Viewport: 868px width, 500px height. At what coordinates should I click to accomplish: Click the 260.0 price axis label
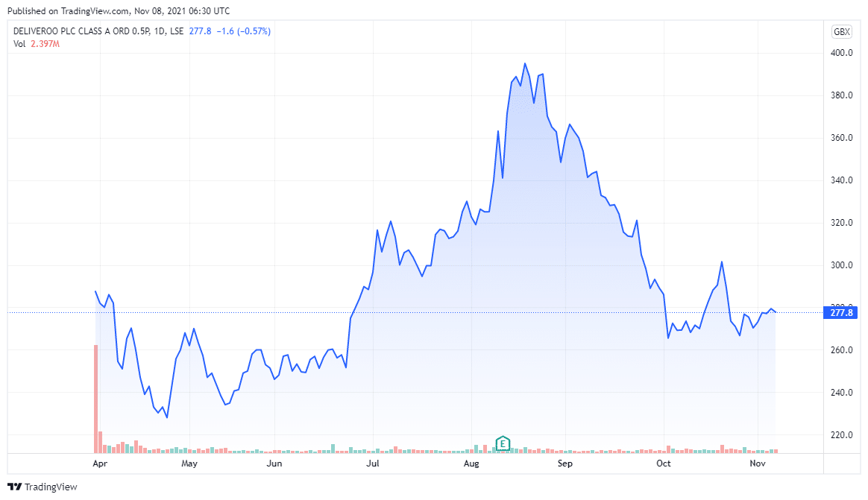(x=841, y=350)
